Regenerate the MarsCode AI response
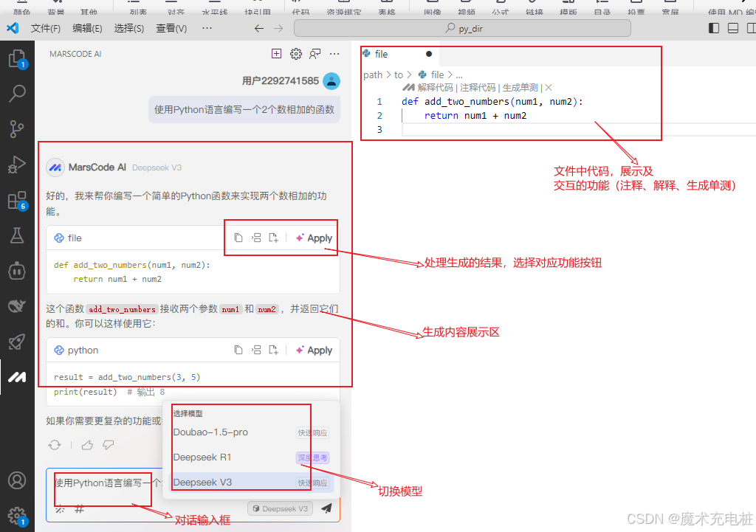Screen dimensions: 756x532 click(x=55, y=445)
